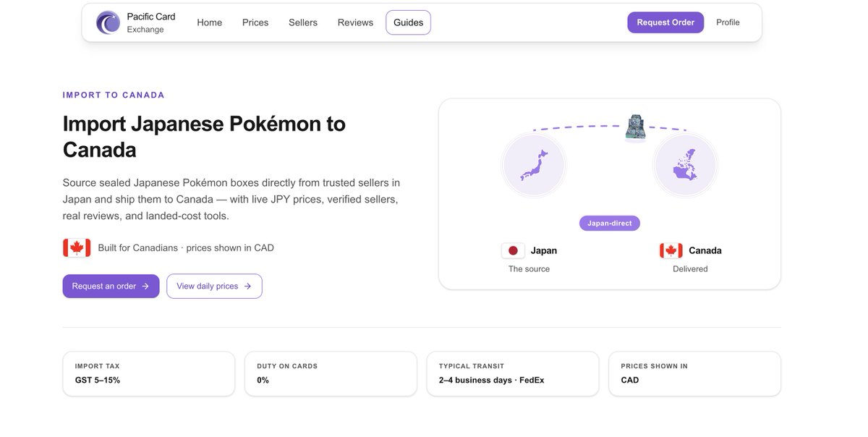Click the Typical Transit FedEx card
The width and height of the screenshot is (868, 437).
coord(513,373)
